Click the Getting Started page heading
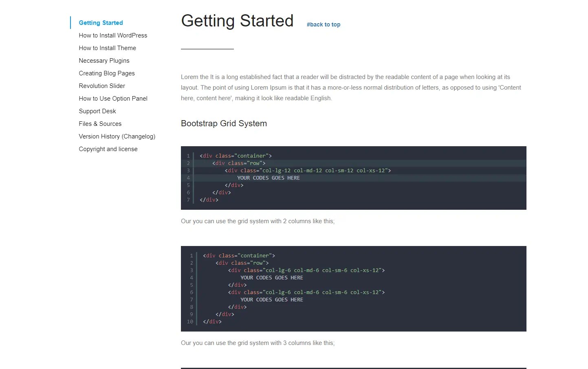Screen dimensions: 588x369 [237, 21]
